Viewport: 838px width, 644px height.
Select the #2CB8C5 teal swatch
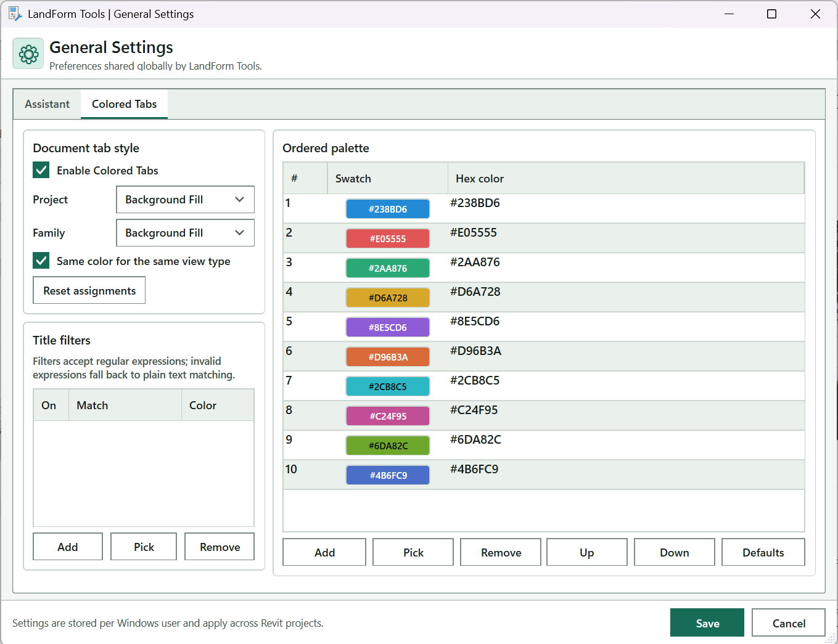point(388,386)
